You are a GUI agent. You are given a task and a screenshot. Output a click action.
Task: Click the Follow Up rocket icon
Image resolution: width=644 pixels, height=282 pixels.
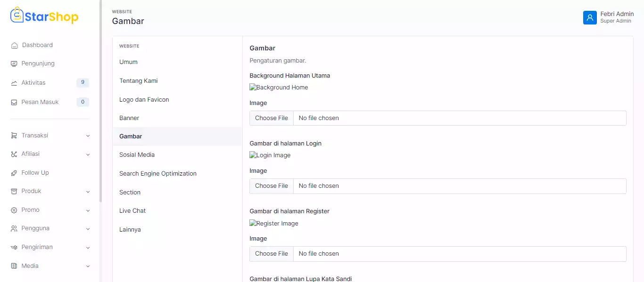pyautogui.click(x=14, y=173)
